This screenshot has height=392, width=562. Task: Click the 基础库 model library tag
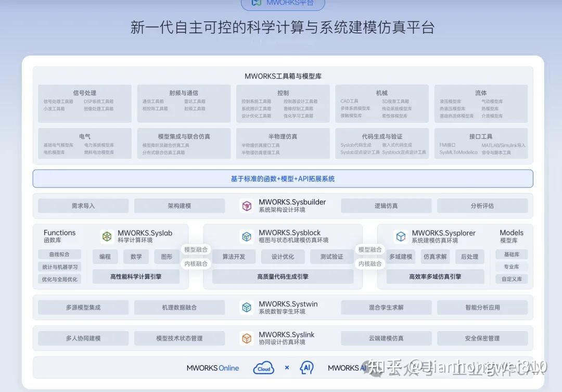point(512,254)
